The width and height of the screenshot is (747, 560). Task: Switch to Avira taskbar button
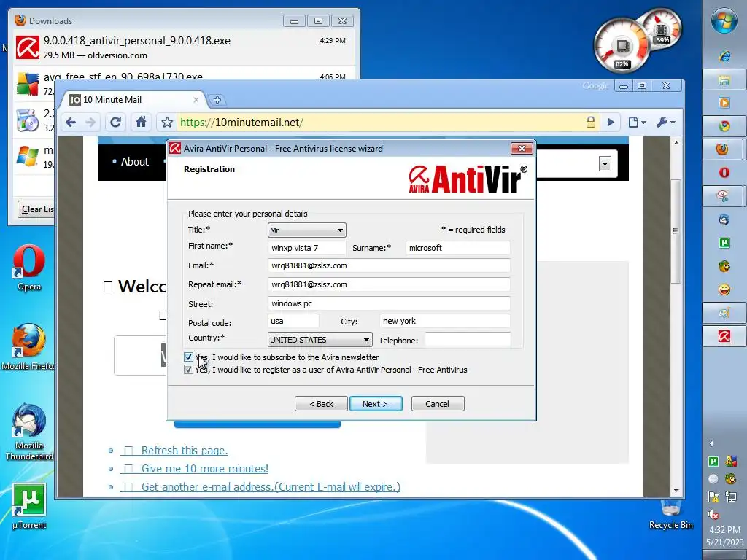[x=724, y=337]
